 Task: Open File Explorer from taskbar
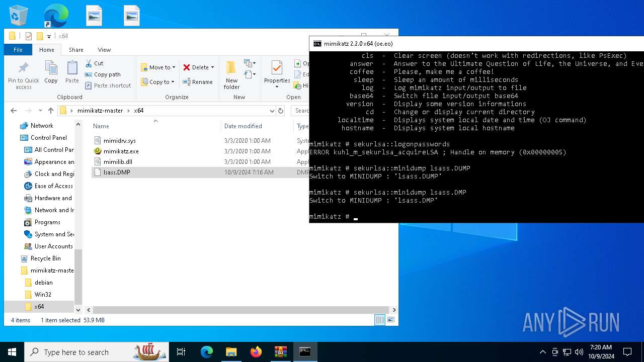click(231, 352)
